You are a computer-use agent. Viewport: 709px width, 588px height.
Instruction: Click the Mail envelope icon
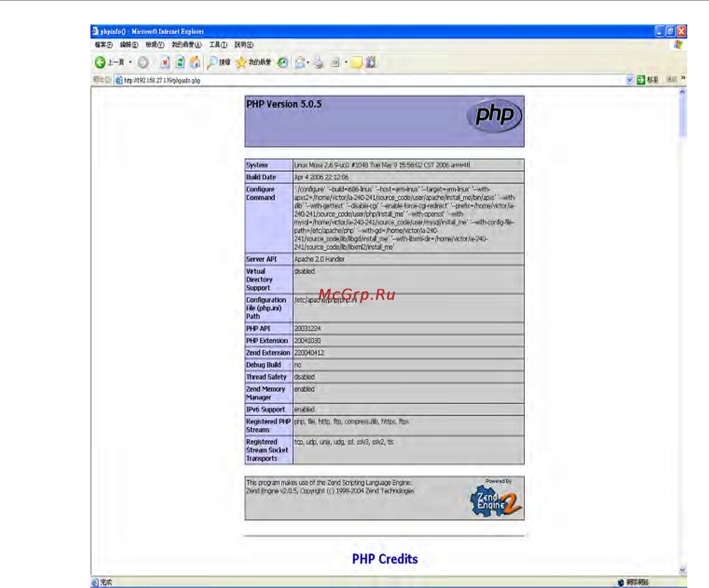click(x=300, y=62)
